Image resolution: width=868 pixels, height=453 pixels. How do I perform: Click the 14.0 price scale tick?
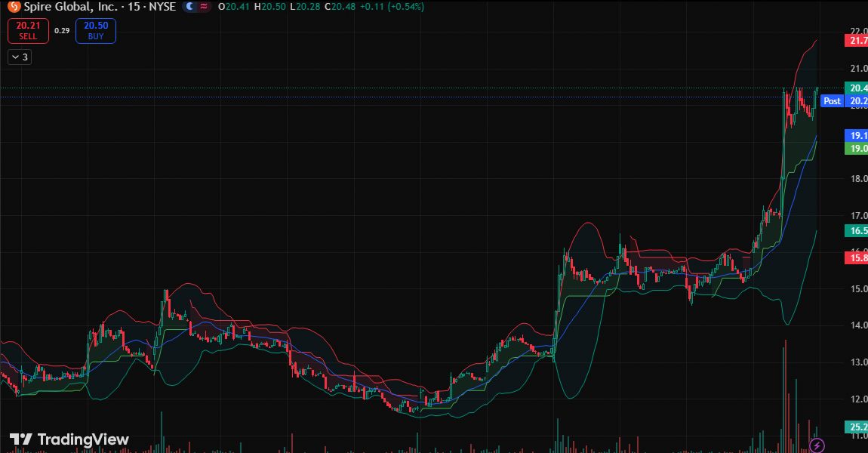[859, 325]
